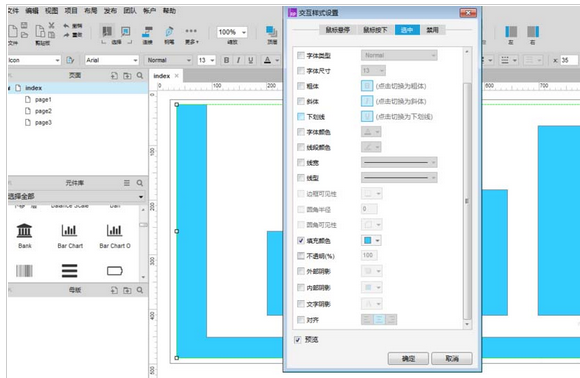This screenshot has width=580, height=378.
Task: Click the 确定 OK button
Action: pyautogui.click(x=408, y=358)
